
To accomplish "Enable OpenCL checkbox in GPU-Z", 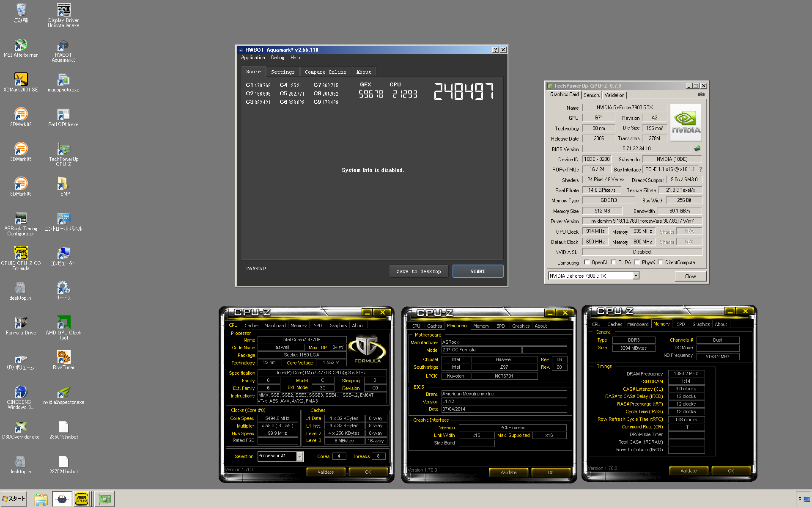I will [587, 262].
